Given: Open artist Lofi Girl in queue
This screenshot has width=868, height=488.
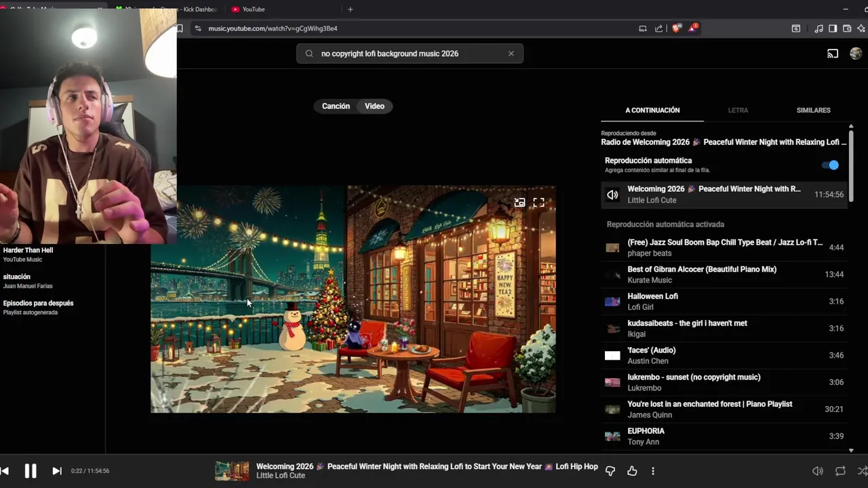Looking at the screenshot, I should [641, 307].
